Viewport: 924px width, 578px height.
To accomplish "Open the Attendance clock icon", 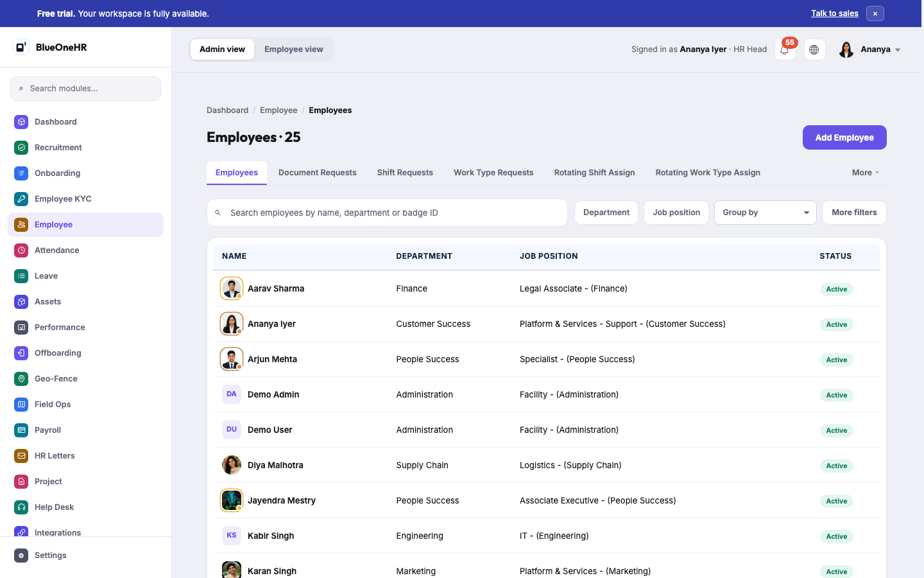I will 21,250.
